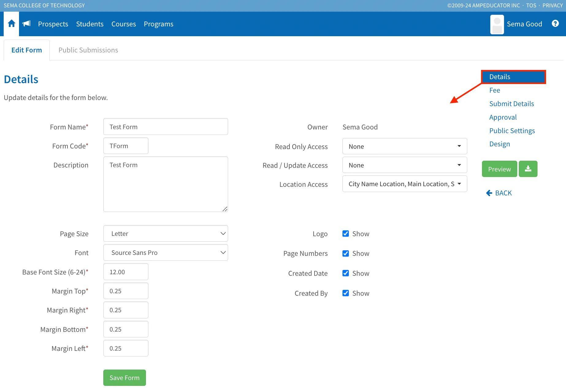
Task: Open the Fee section link
Action: coord(495,90)
